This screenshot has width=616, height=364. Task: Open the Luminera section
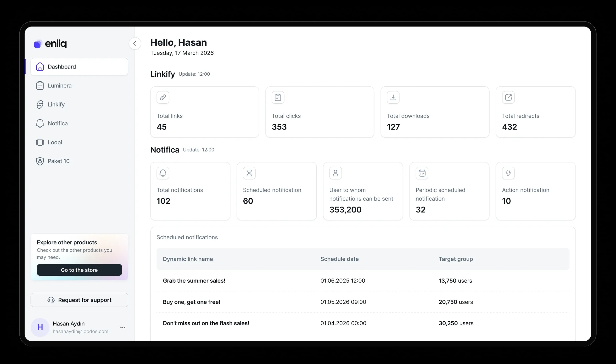(60, 86)
